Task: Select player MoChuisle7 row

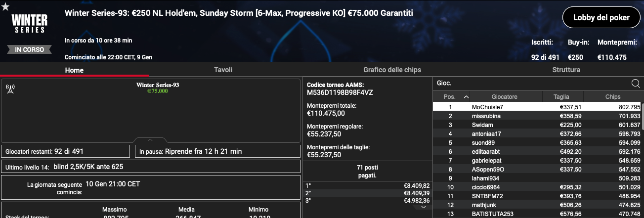Action: [537, 107]
